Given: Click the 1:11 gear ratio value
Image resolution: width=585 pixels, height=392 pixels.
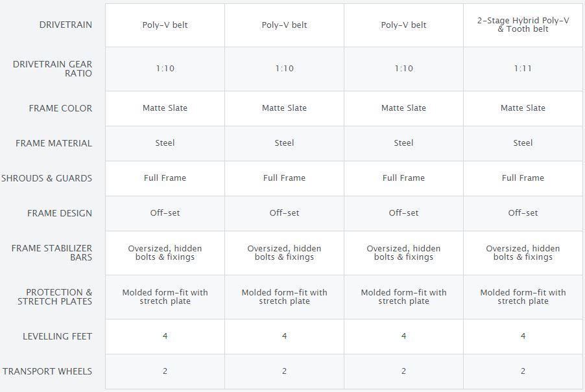Looking at the screenshot, I should [523, 69].
